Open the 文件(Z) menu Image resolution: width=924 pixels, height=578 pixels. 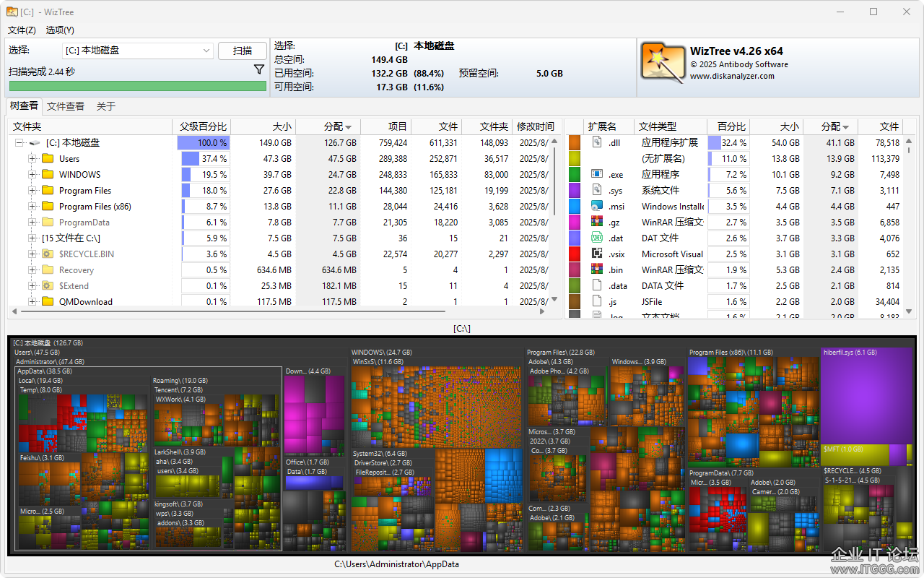(x=22, y=30)
